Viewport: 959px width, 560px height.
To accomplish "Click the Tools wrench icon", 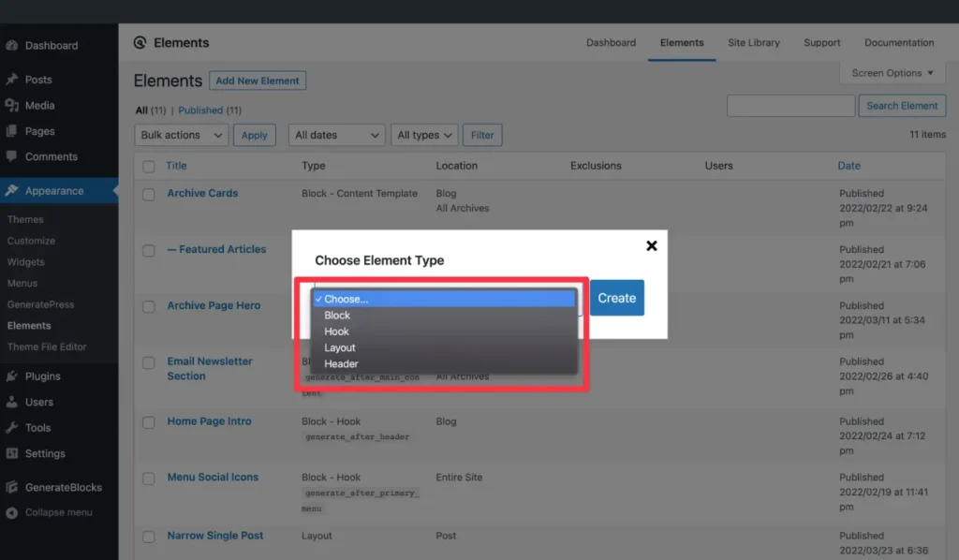I will (x=11, y=427).
